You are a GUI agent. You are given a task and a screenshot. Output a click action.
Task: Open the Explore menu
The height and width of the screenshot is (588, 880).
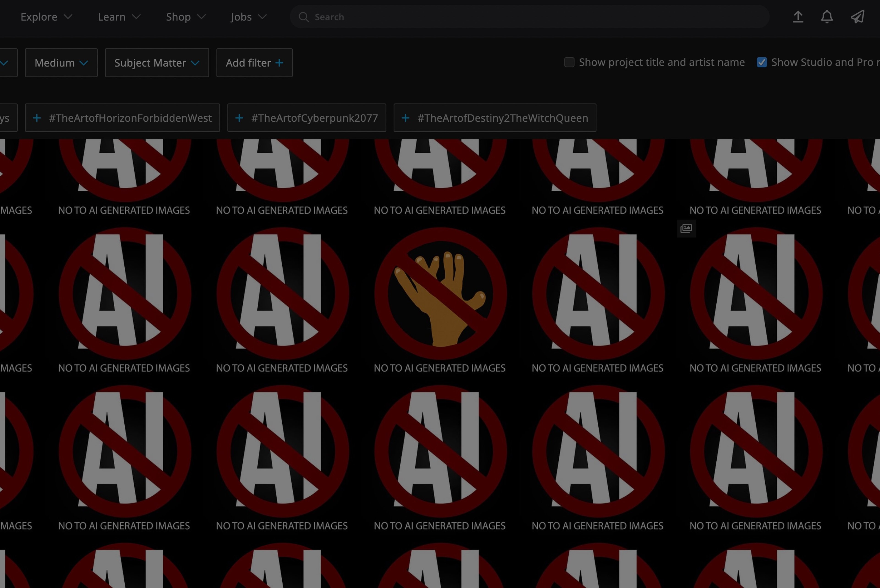coord(46,17)
